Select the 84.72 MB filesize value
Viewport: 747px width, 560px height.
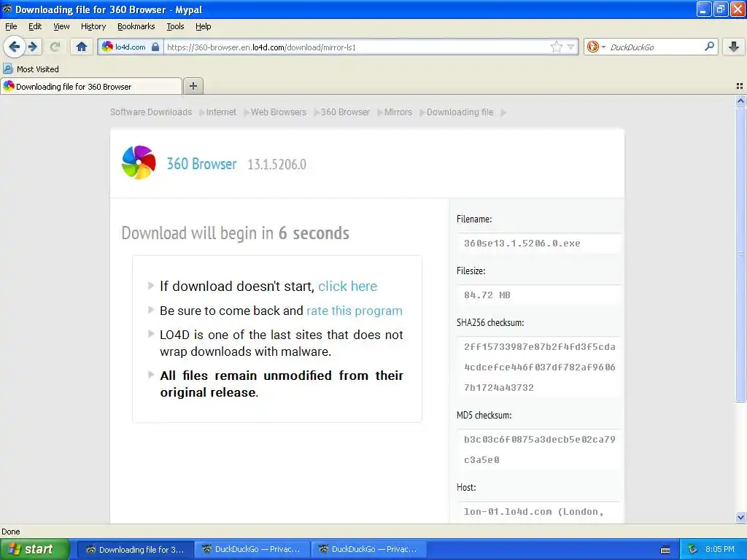pos(487,295)
